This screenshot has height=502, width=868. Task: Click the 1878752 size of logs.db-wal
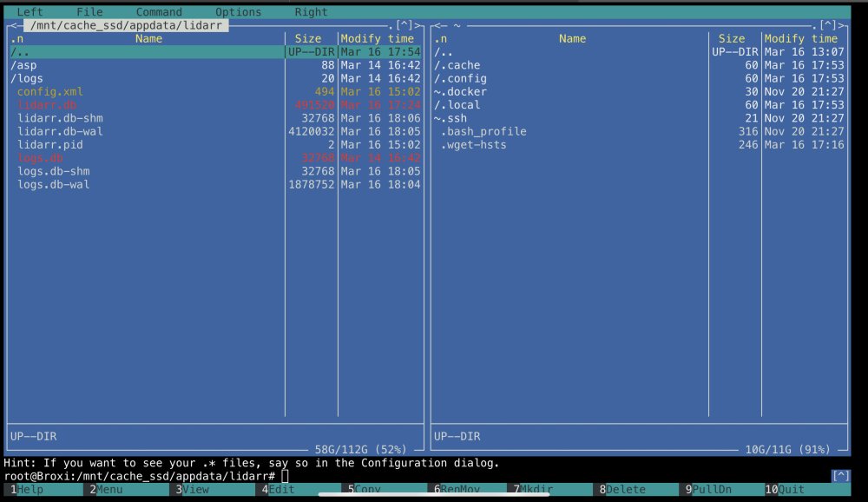311,185
